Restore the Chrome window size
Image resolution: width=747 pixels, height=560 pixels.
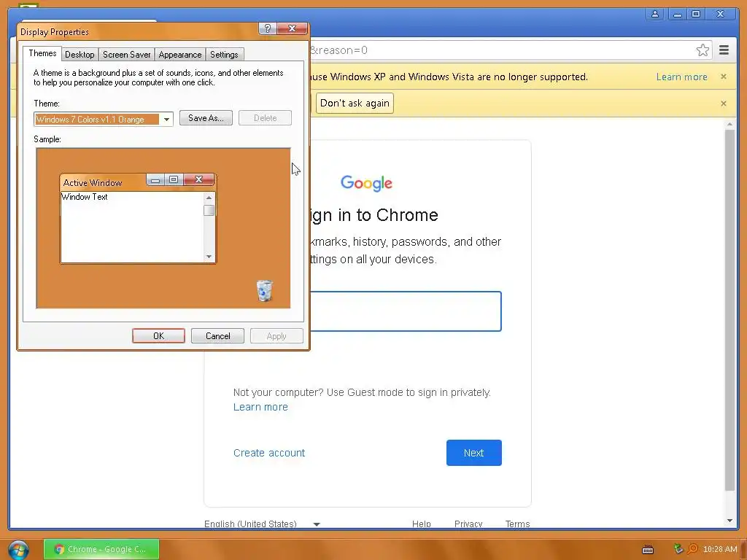696,15
